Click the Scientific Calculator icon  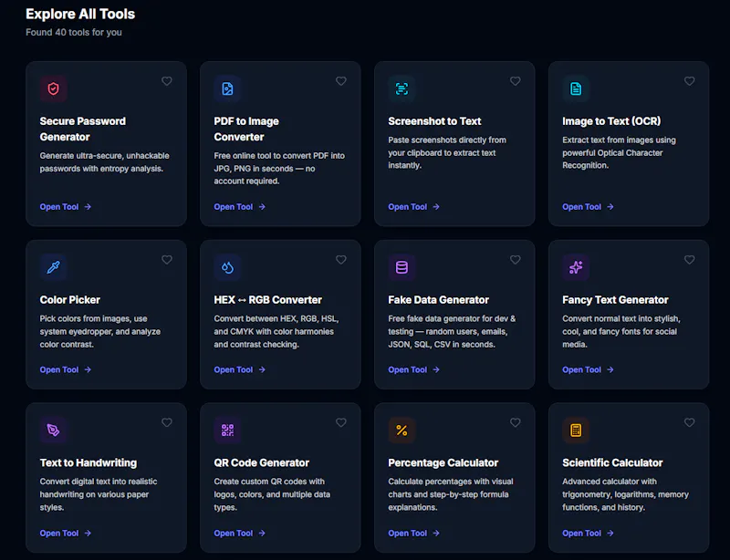click(x=576, y=430)
